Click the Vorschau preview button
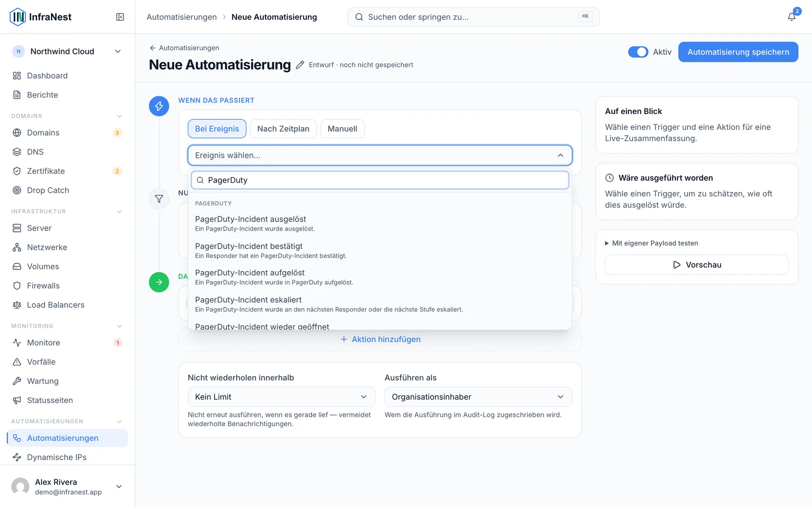Screen dimensions: 812x508 pyautogui.click(x=697, y=265)
